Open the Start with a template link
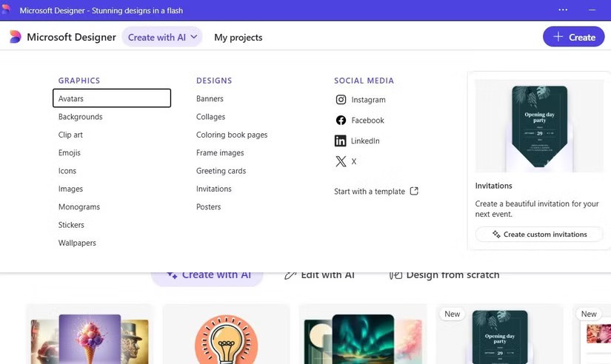 pos(370,192)
